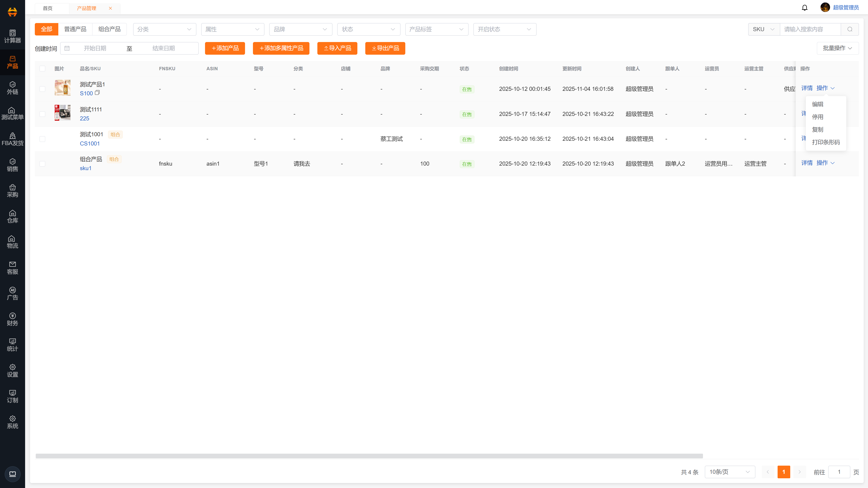Open the 仓库 warehouse sidebar icon
The height and width of the screenshot is (488, 868).
[12, 216]
